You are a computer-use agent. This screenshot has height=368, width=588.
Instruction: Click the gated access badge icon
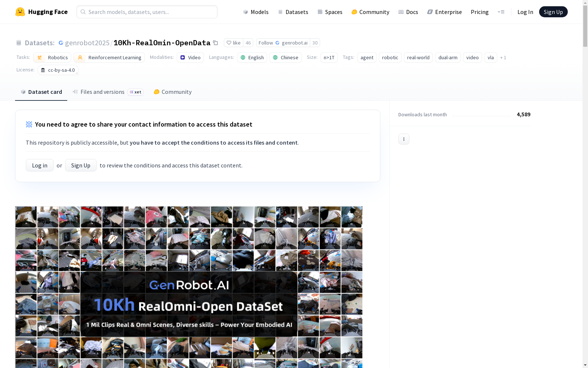[x=29, y=124]
